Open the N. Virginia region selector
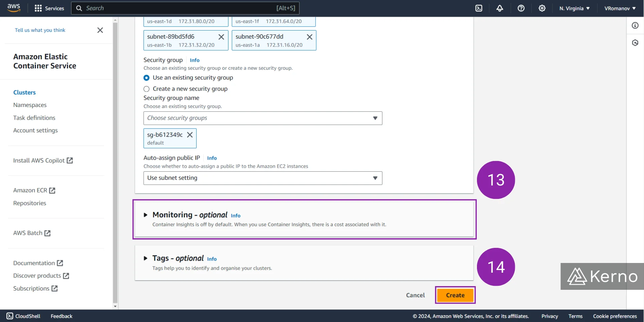Screen dimensions: 644x322 coord(574,8)
